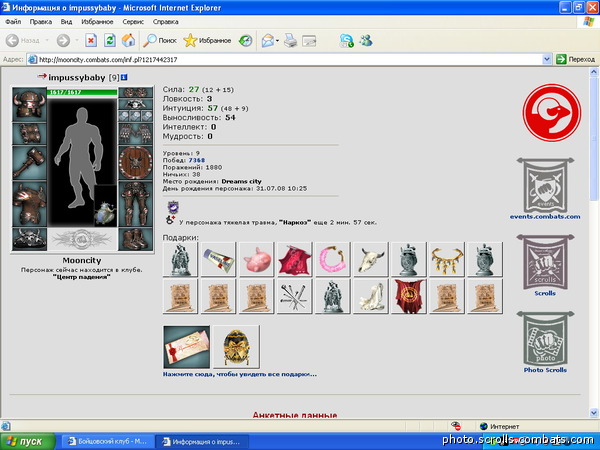Open the Mail envelope icon
The width and height of the screenshot is (600, 450).
tap(268, 40)
